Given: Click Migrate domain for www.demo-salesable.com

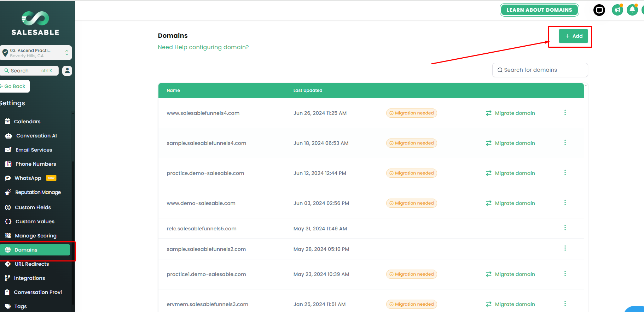Looking at the screenshot, I should 510,203.
